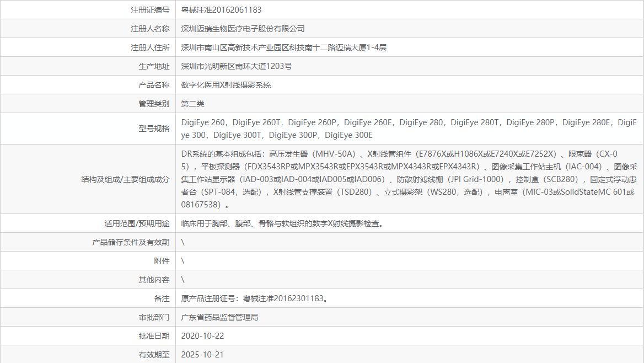Click the 批准日期 label

[154, 337]
